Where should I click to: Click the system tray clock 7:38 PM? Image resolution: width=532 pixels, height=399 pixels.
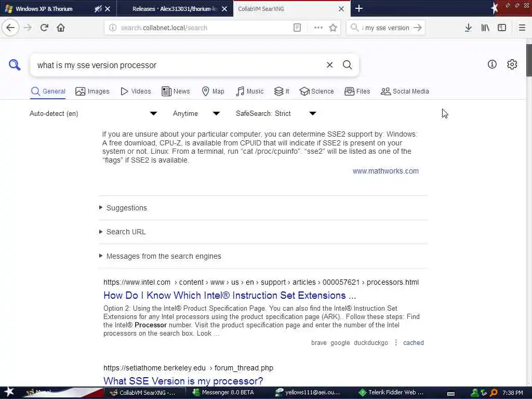(512, 393)
